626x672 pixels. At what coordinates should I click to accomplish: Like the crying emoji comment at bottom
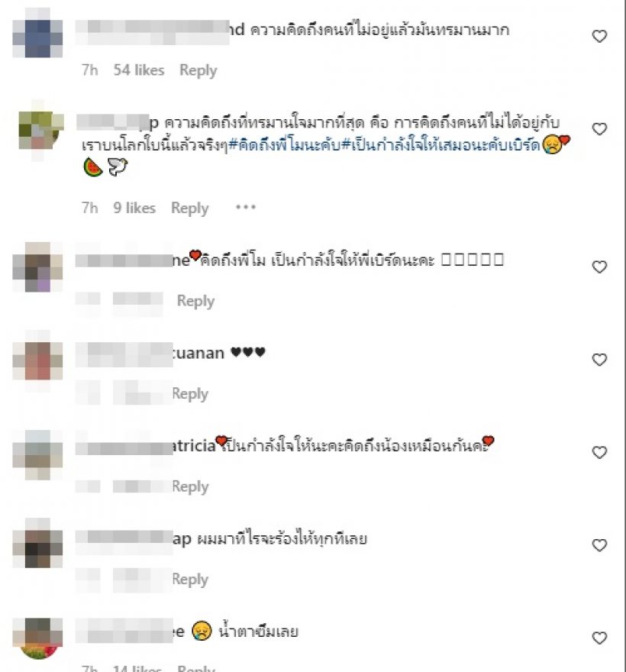[x=599, y=638]
